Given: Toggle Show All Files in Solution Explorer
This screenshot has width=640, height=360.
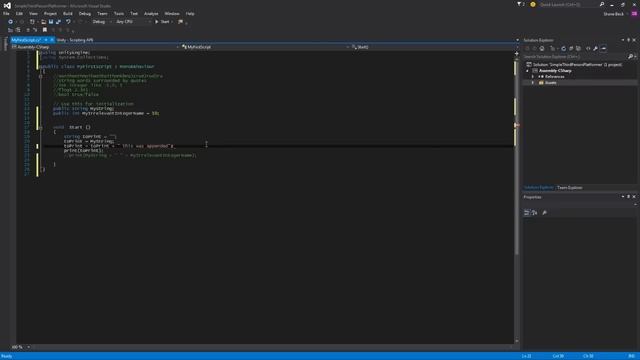Looking at the screenshot, I should (578, 48).
